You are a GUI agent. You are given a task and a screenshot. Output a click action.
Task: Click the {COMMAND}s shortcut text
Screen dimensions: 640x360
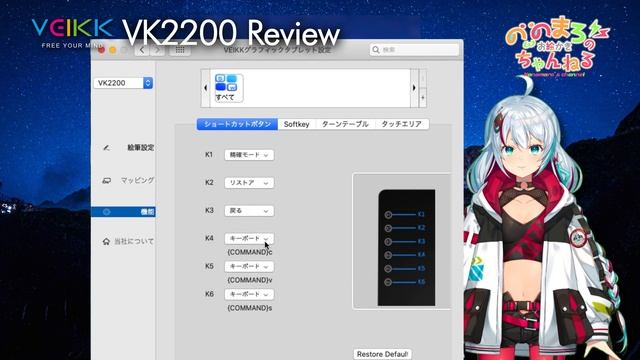250,308
